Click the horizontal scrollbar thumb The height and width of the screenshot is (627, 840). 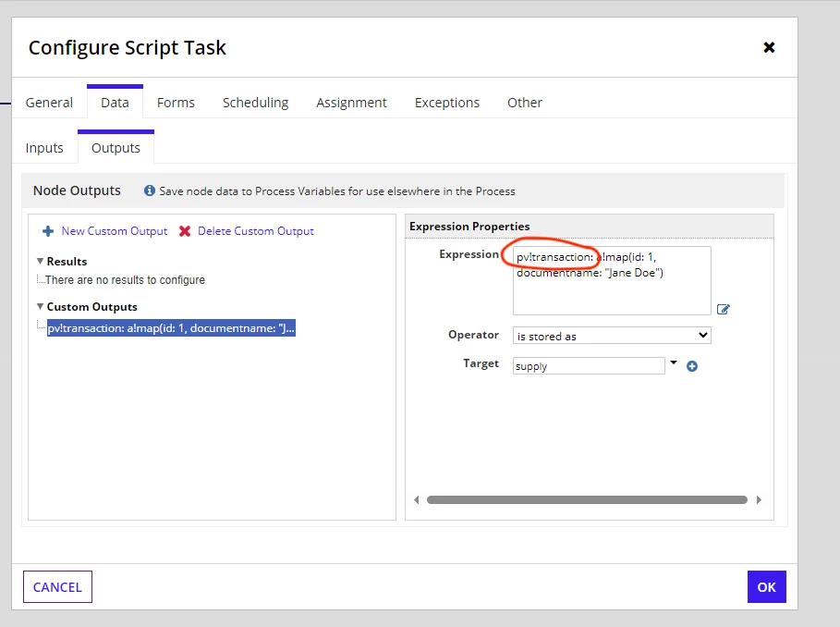tap(587, 500)
